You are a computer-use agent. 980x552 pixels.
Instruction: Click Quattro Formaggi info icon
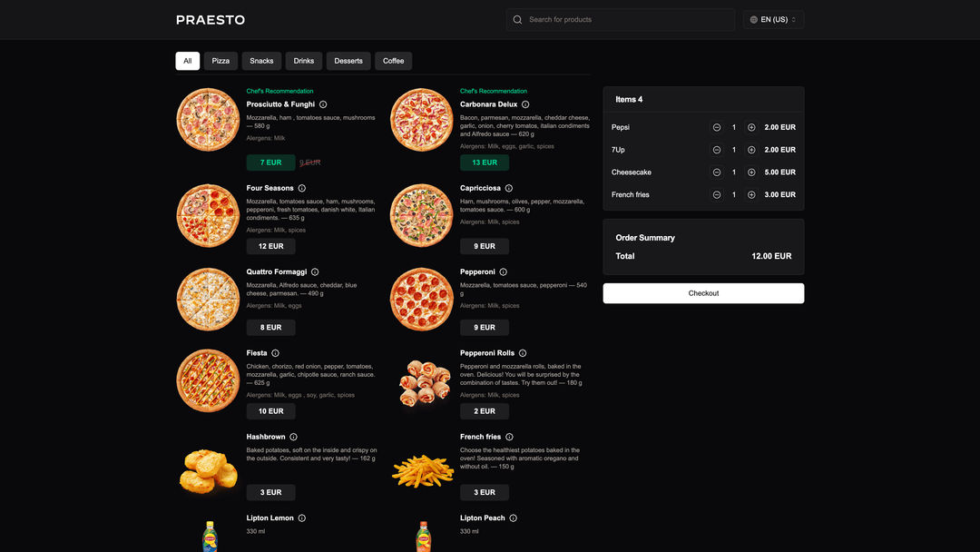(315, 272)
